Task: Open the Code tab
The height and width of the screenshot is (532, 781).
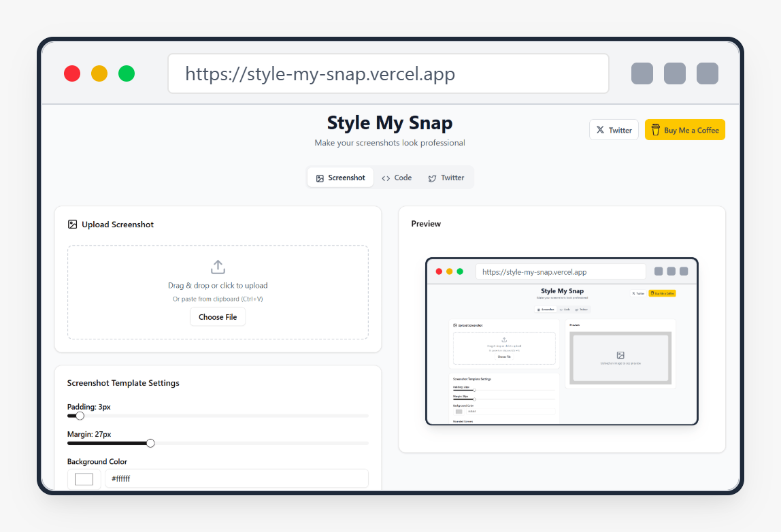Action: [x=397, y=178]
